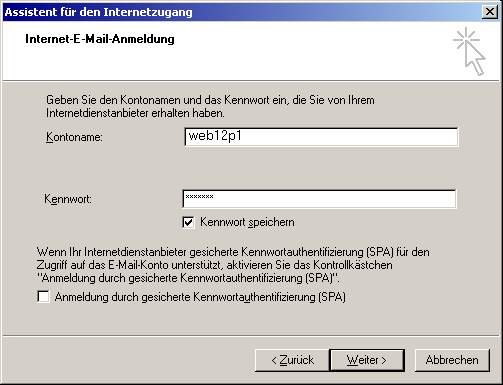The image size is (503, 385).
Task: Click the blank white header banner area
Action: (267, 60)
